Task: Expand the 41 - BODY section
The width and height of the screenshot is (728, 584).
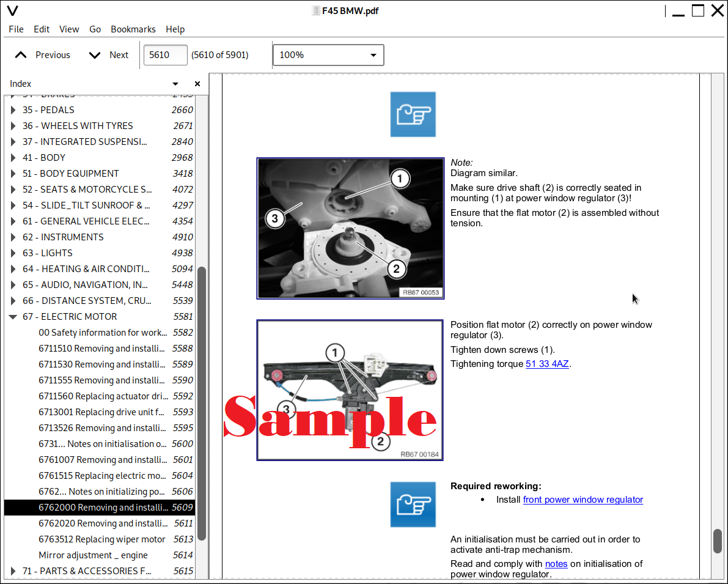Action: (x=13, y=158)
